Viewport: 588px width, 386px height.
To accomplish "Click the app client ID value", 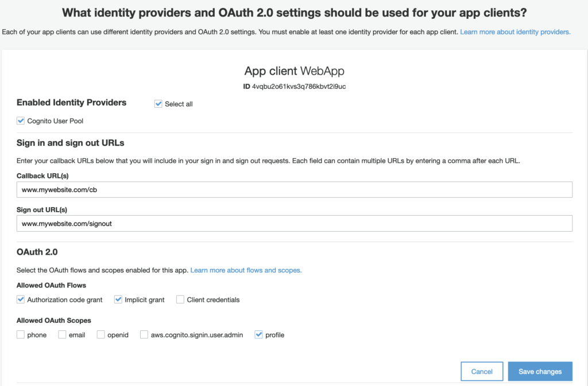I will coord(299,87).
